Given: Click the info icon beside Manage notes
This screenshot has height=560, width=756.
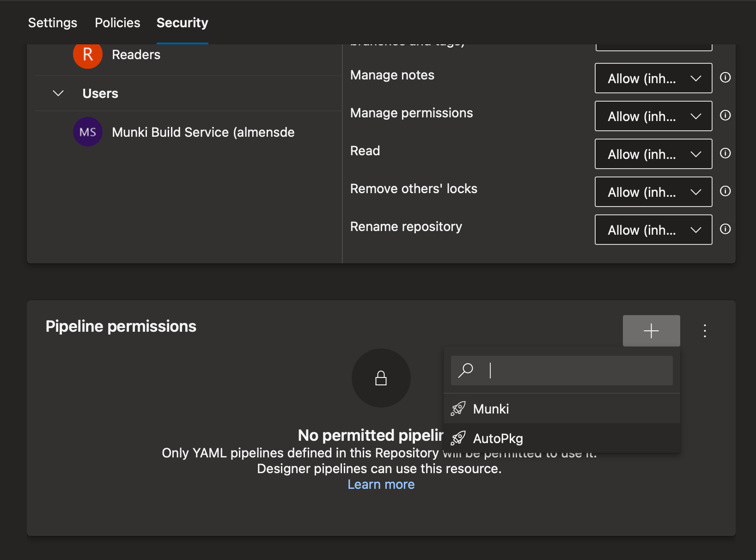Looking at the screenshot, I should tap(725, 78).
